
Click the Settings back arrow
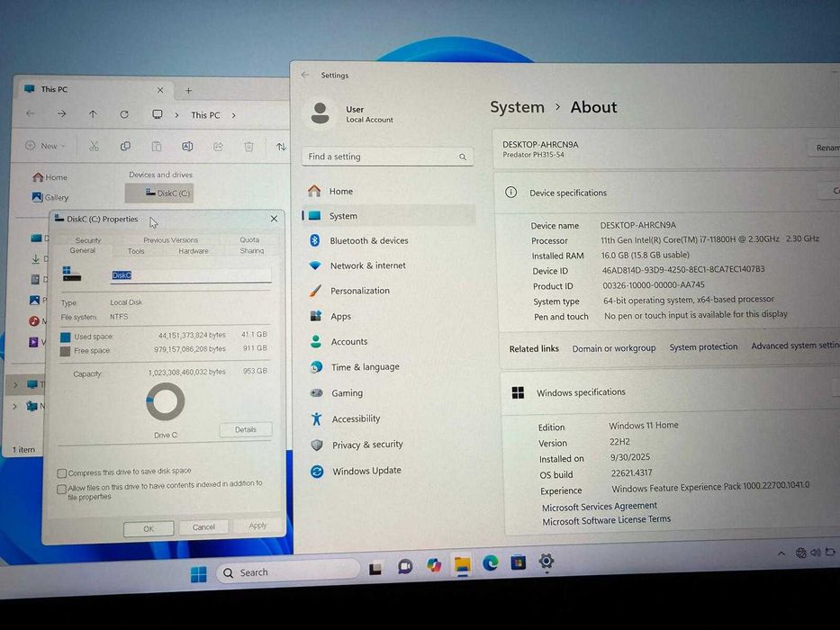[x=305, y=75]
